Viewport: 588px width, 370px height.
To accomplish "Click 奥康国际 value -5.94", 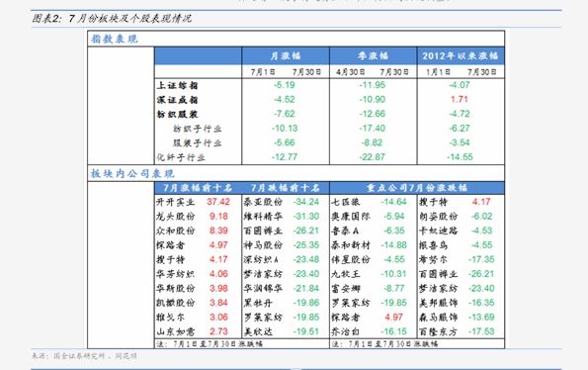I will tap(394, 217).
